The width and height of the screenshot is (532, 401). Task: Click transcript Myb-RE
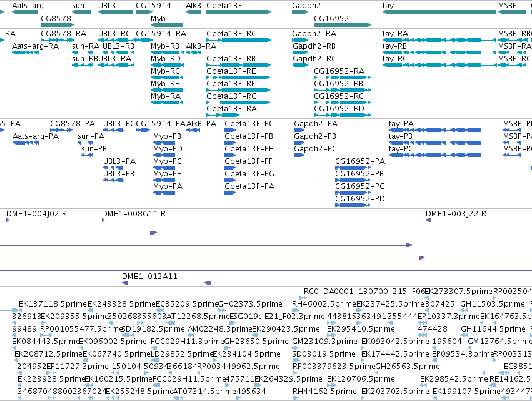[x=165, y=84]
